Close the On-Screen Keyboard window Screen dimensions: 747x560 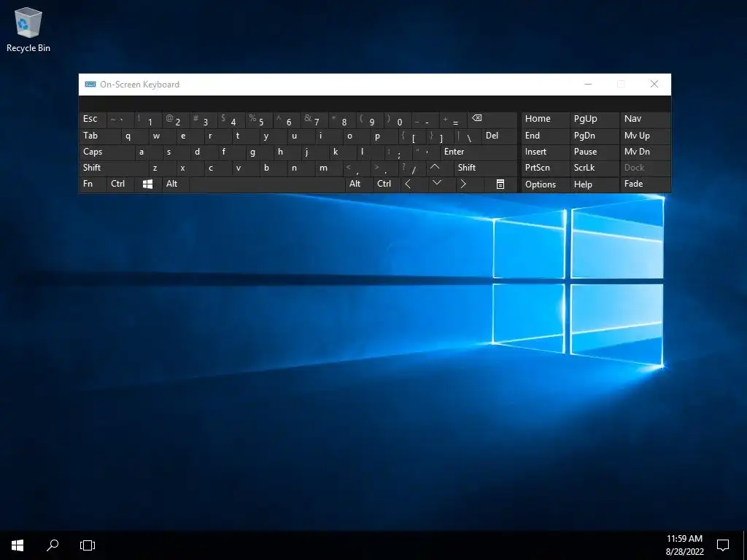(x=654, y=85)
